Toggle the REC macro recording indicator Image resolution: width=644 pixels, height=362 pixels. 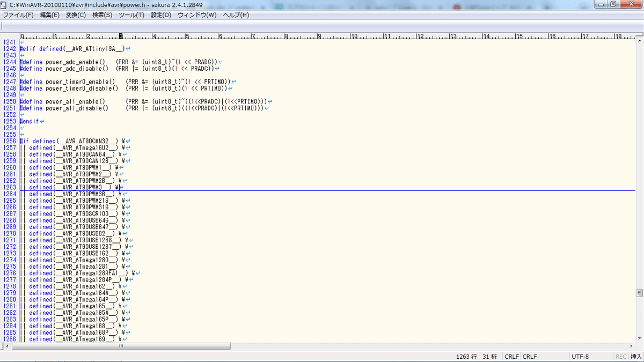pos(621,357)
